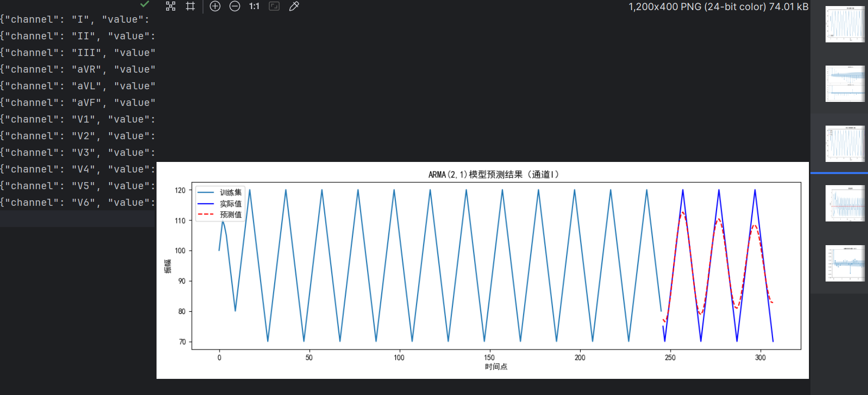
Task: Open the thumbnail with the red horizontal line
Action: pos(845,203)
